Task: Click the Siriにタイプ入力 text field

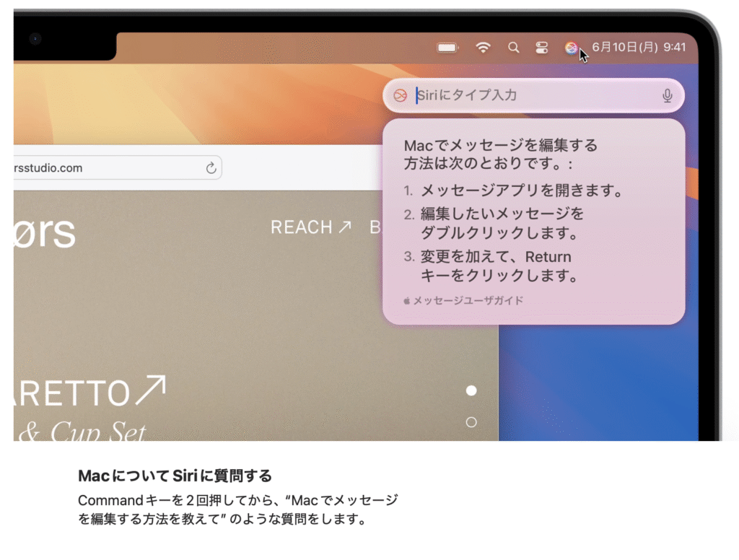Action: (x=533, y=95)
